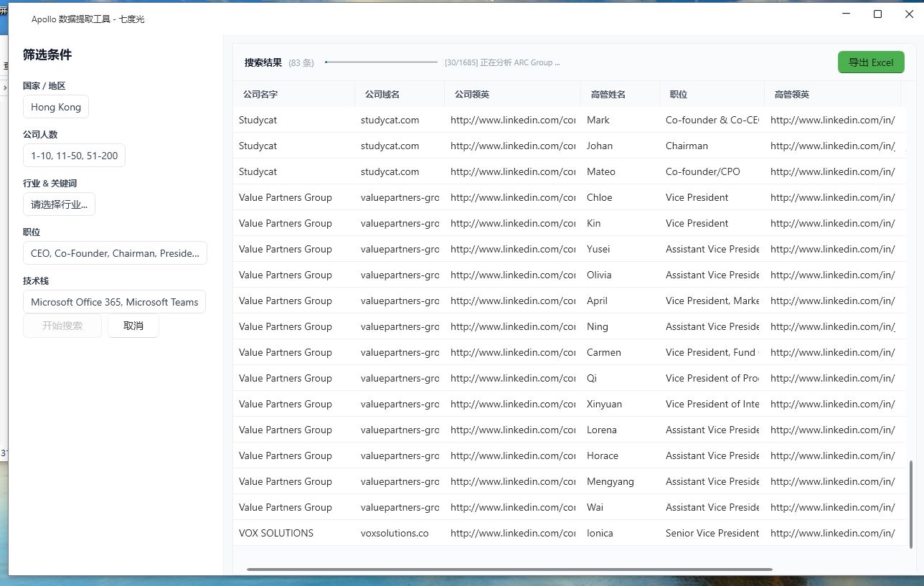Open the 职位 filter listing CEO, Co-Founder, Chairman

coord(115,253)
